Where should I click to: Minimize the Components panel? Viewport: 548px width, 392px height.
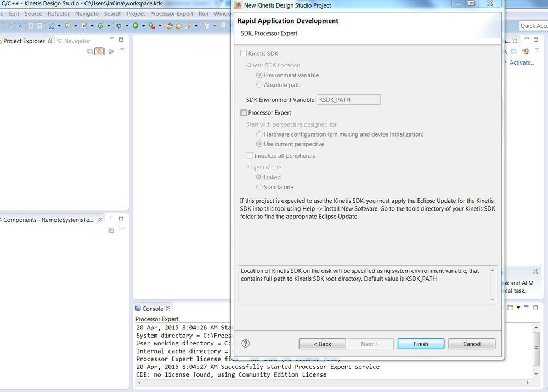tap(112, 218)
